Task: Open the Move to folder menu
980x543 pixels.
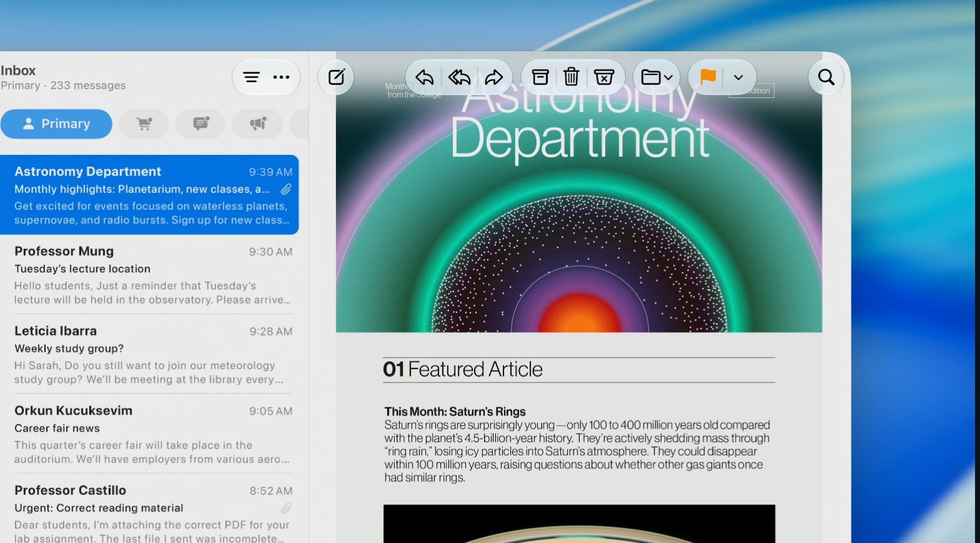Action: tap(657, 77)
